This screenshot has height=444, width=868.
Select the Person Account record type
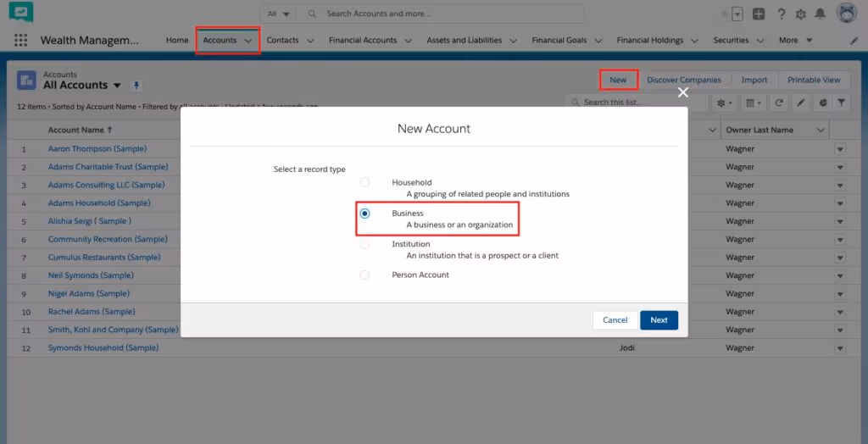coord(364,275)
